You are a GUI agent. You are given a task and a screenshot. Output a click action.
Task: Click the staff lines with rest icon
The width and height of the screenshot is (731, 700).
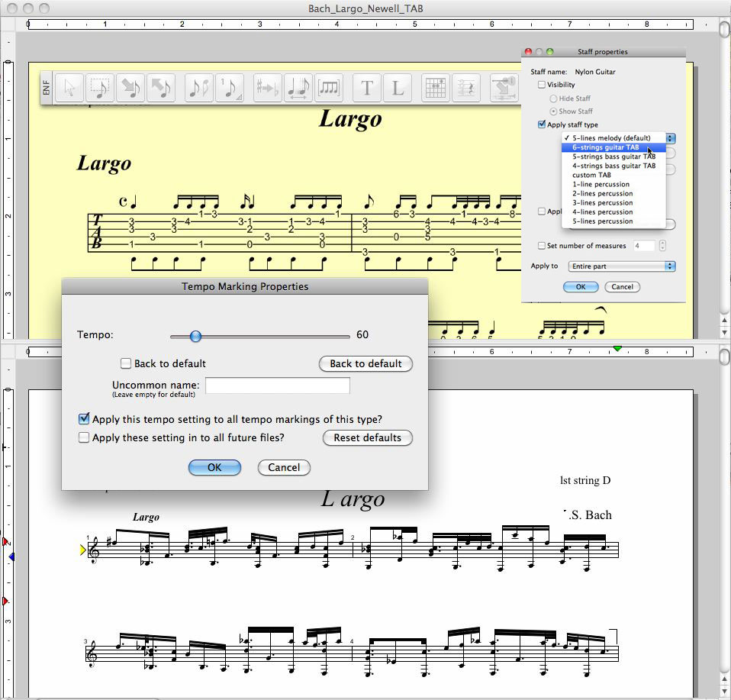pos(466,88)
